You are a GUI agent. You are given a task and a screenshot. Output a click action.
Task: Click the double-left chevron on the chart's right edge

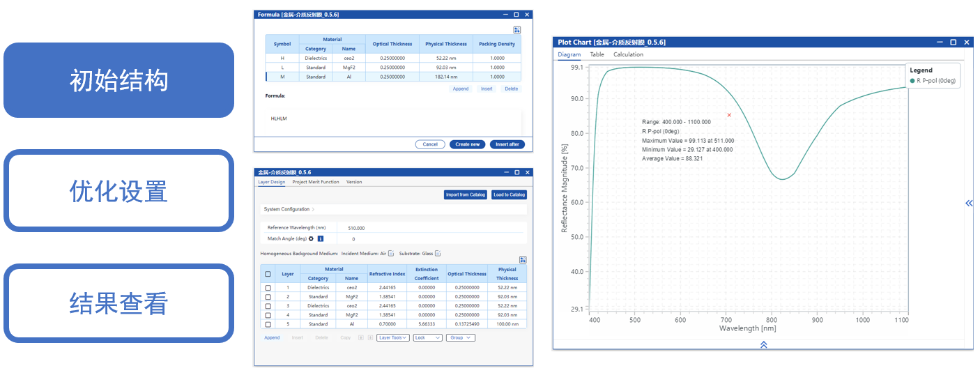click(x=968, y=203)
